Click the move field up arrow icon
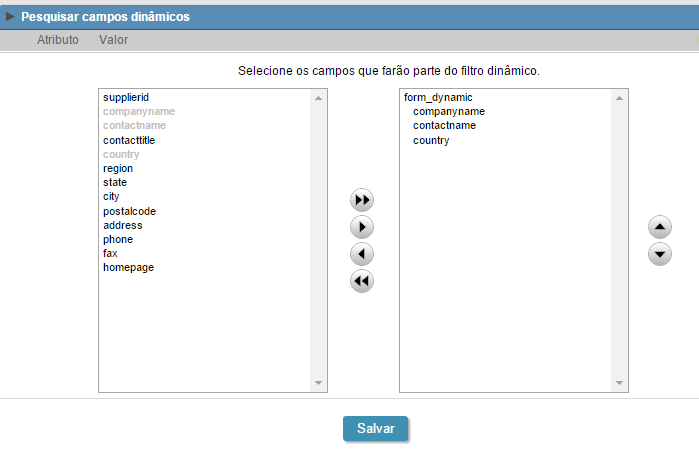 click(660, 227)
